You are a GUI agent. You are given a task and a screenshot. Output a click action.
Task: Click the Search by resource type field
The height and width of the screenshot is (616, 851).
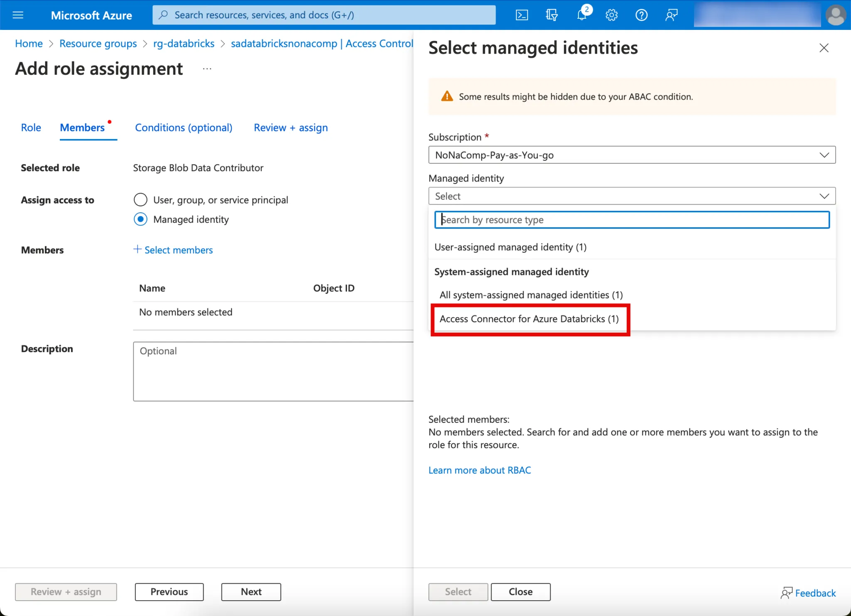click(632, 220)
